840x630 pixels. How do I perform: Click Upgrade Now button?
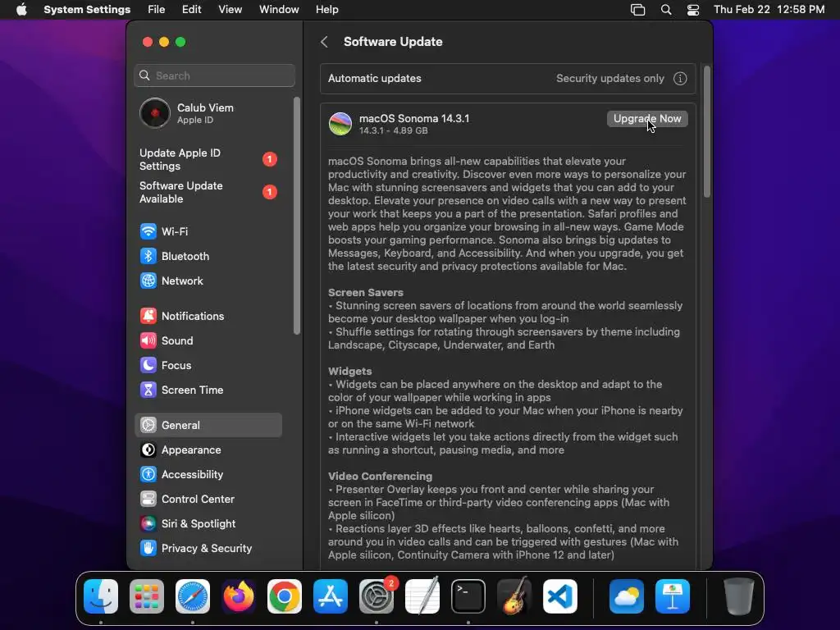tap(647, 119)
